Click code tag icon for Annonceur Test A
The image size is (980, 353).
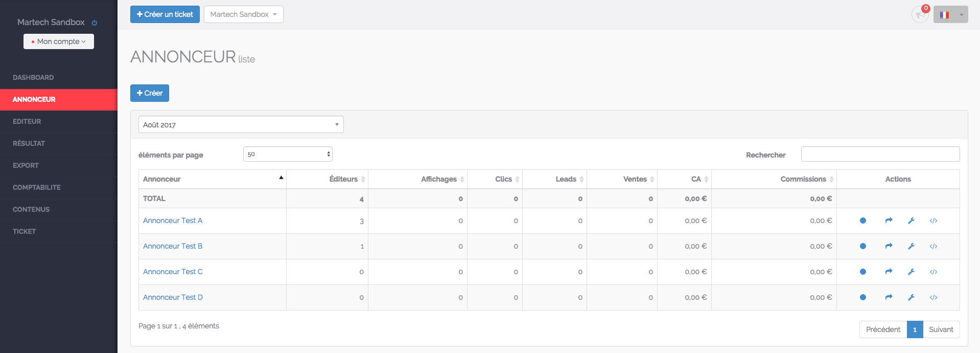coord(934,220)
